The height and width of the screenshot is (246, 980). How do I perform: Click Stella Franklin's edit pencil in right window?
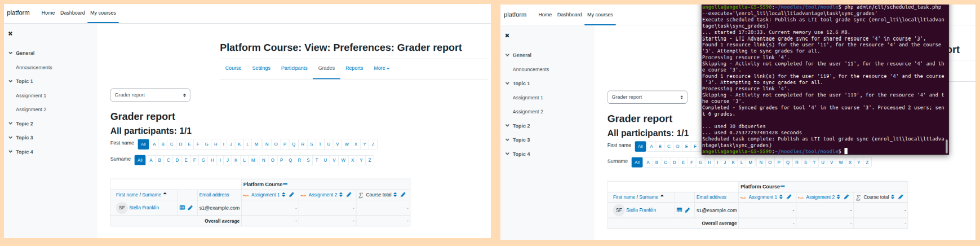click(688, 210)
